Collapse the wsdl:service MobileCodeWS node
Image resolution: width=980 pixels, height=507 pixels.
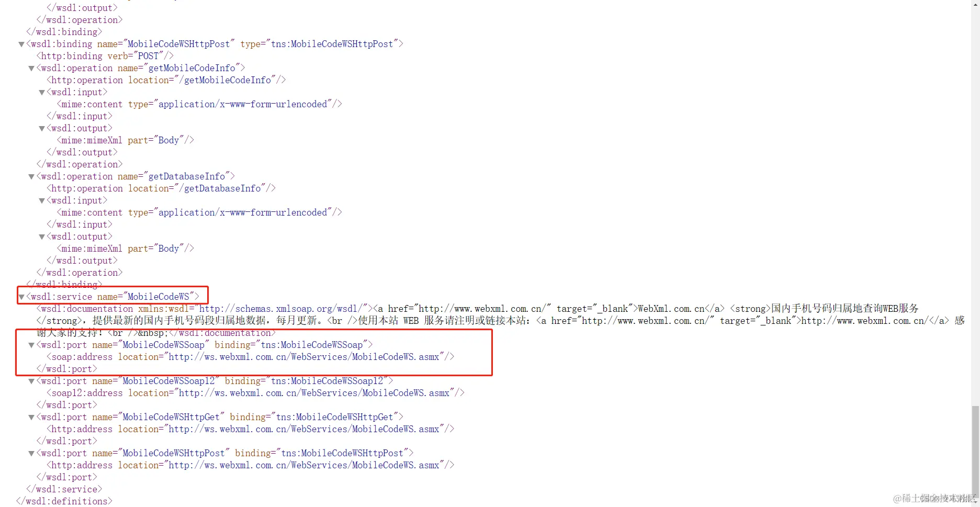pos(21,297)
